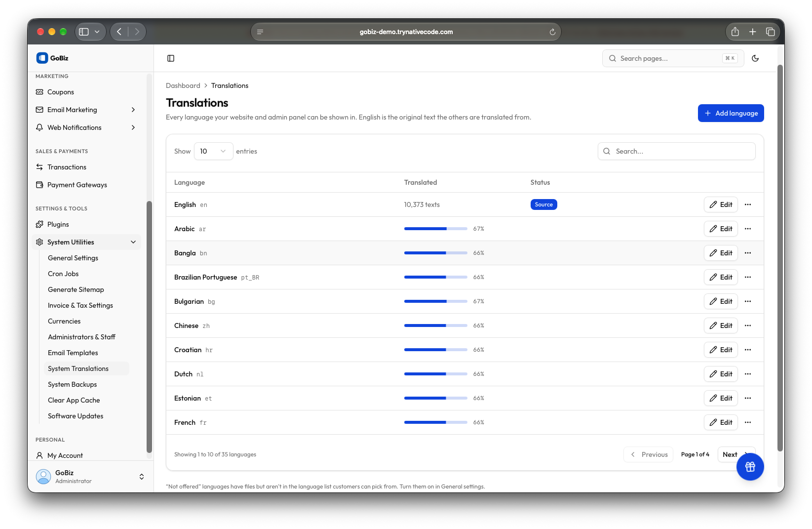Click the Dashboard breadcrumb link
This screenshot has width=812, height=529.
183,85
